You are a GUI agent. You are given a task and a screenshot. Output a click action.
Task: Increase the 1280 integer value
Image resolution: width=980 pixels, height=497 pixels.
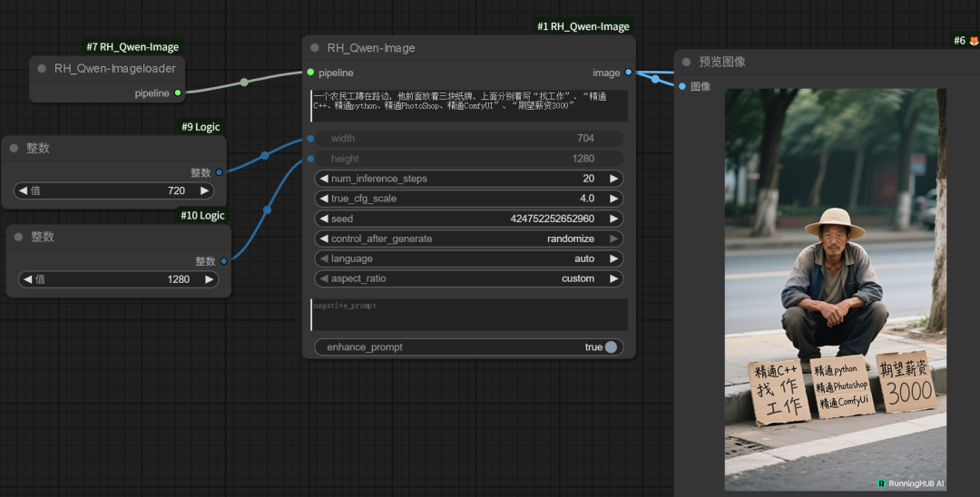coord(209,279)
